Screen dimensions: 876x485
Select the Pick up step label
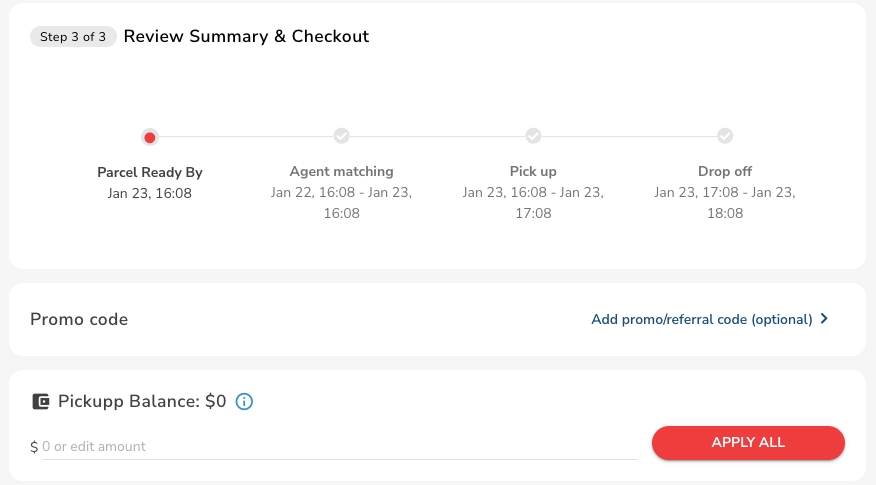coord(533,171)
